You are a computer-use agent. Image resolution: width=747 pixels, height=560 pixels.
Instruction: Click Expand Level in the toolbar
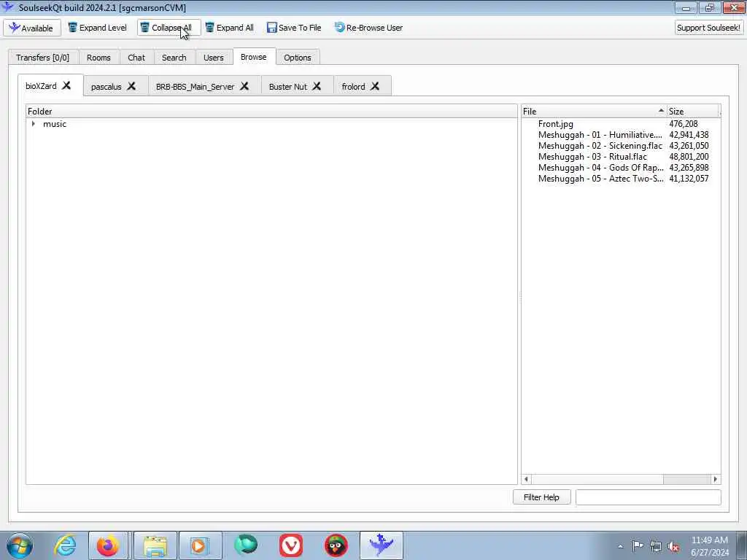point(98,28)
